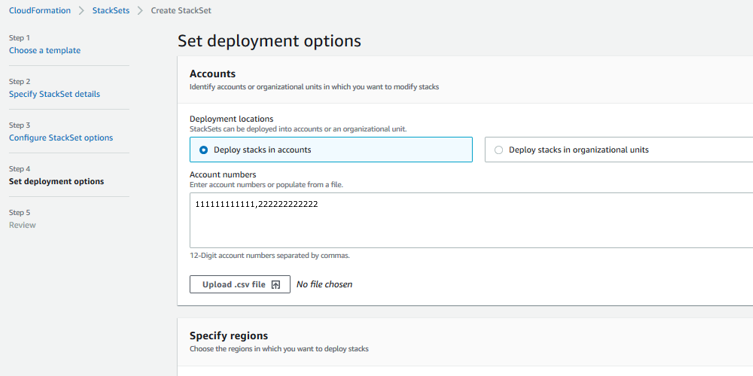Click the Set deployment options page heading

coord(269,41)
